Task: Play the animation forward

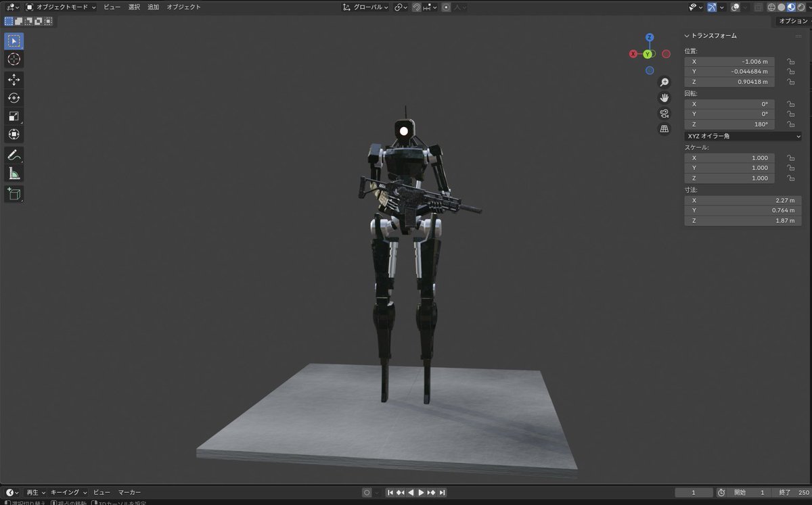Action: pyautogui.click(x=421, y=493)
